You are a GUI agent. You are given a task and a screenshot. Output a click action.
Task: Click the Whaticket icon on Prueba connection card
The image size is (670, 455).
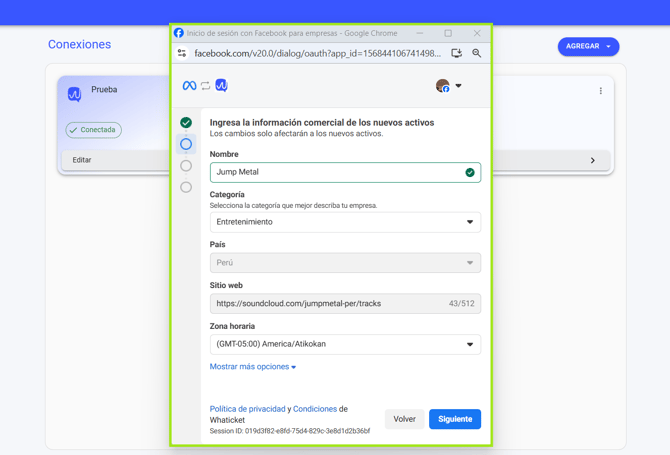click(x=74, y=94)
